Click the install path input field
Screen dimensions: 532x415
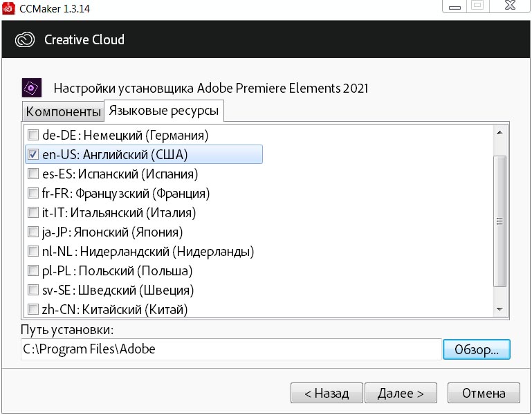point(231,349)
